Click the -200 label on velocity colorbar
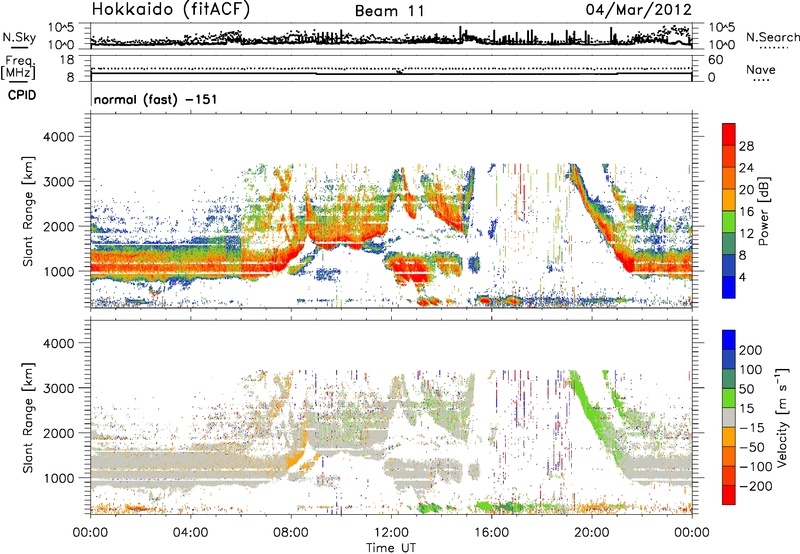 tap(755, 486)
